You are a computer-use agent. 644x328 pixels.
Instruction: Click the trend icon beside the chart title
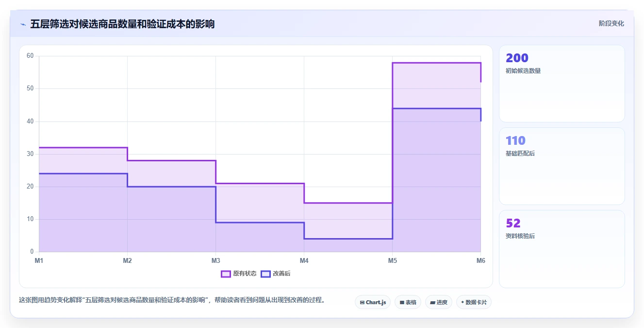(x=23, y=24)
